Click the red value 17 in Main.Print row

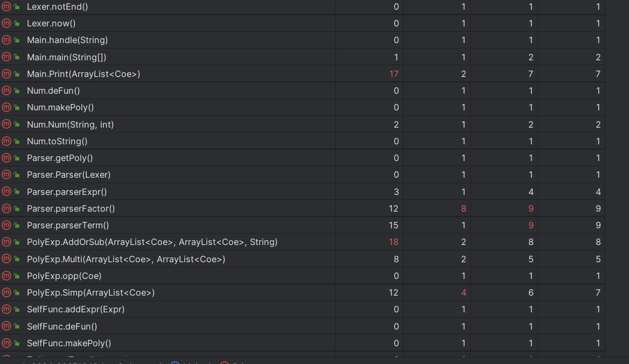click(394, 74)
